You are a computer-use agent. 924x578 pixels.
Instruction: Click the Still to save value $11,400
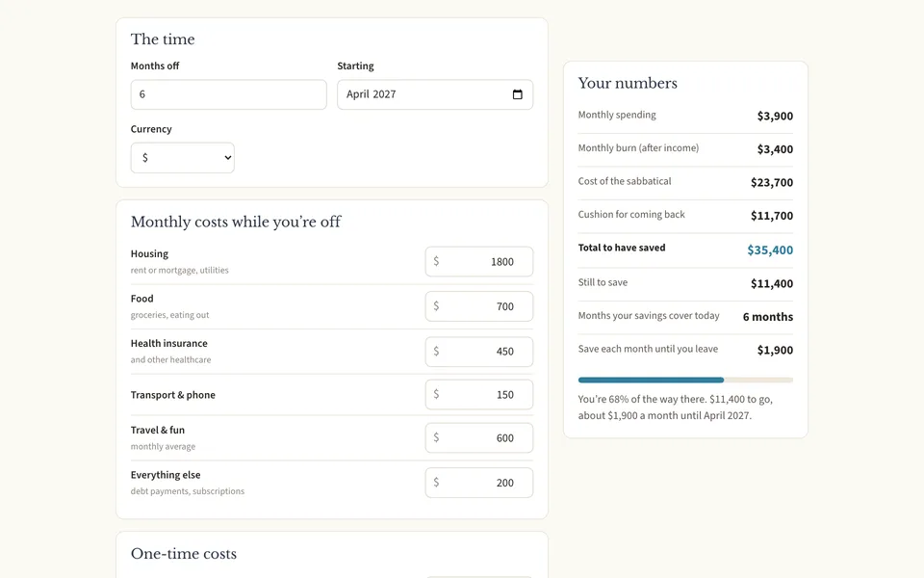(771, 283)
